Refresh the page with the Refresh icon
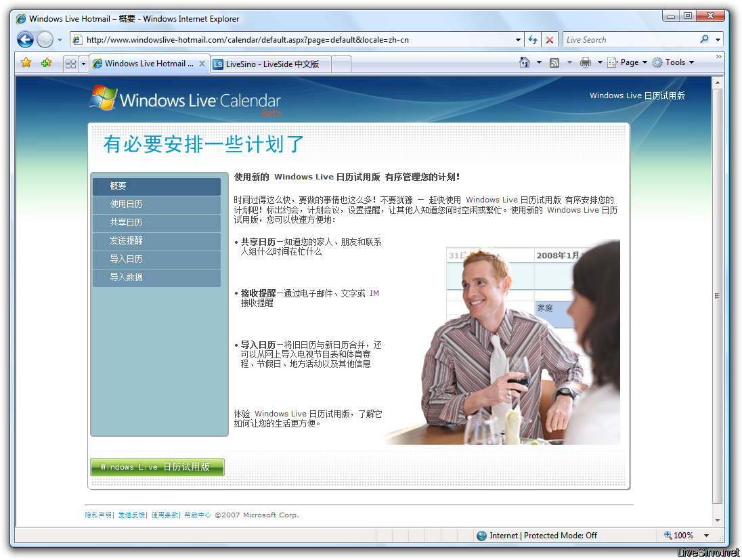Image resolution: width=742 pixels, height=560 pixels. click(533, 40)
